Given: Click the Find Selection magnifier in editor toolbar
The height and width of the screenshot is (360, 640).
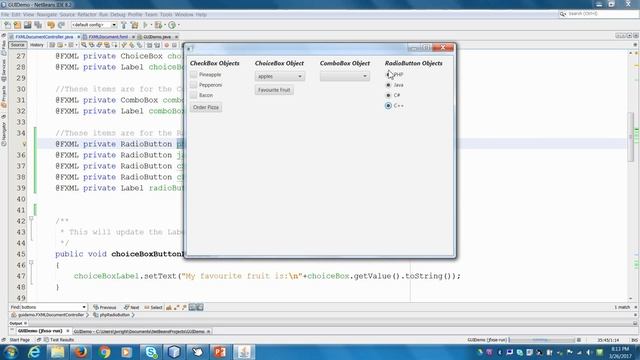Looking at the screenshot, I should pos(84,45).
